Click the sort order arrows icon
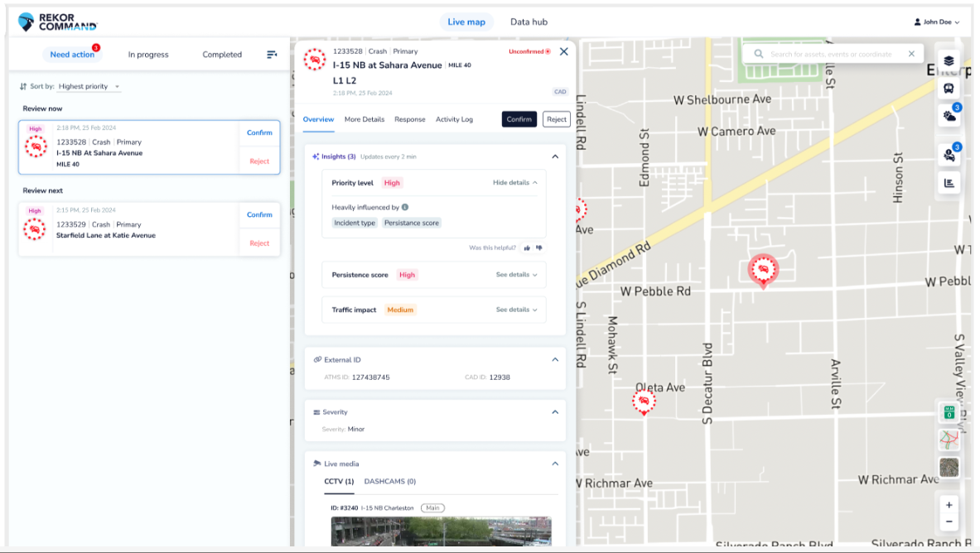This screenshot has height=553, width=980. tap(23, 86)
